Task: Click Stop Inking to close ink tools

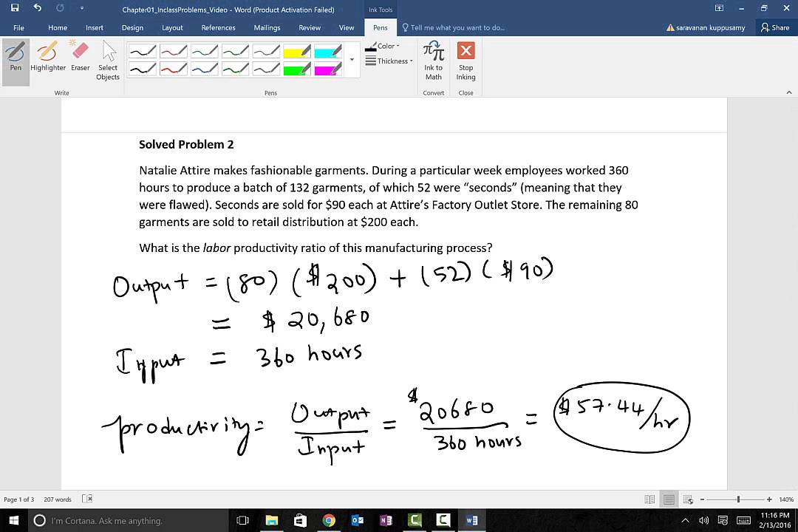Action: coord(465,61)
